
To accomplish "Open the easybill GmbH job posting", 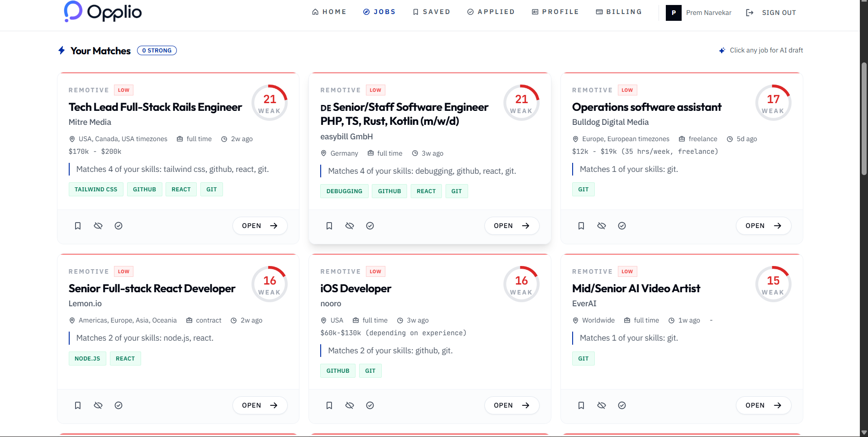I will pos(512,226).
